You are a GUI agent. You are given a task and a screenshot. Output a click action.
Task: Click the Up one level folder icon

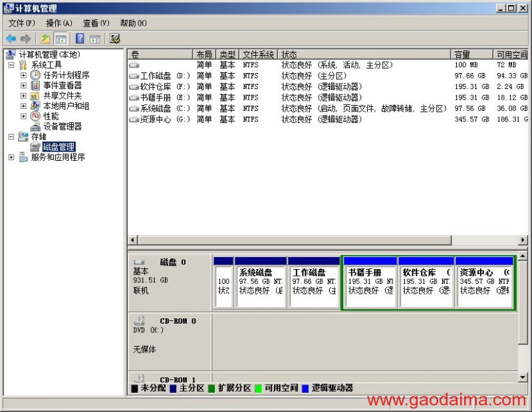point(45,39)
